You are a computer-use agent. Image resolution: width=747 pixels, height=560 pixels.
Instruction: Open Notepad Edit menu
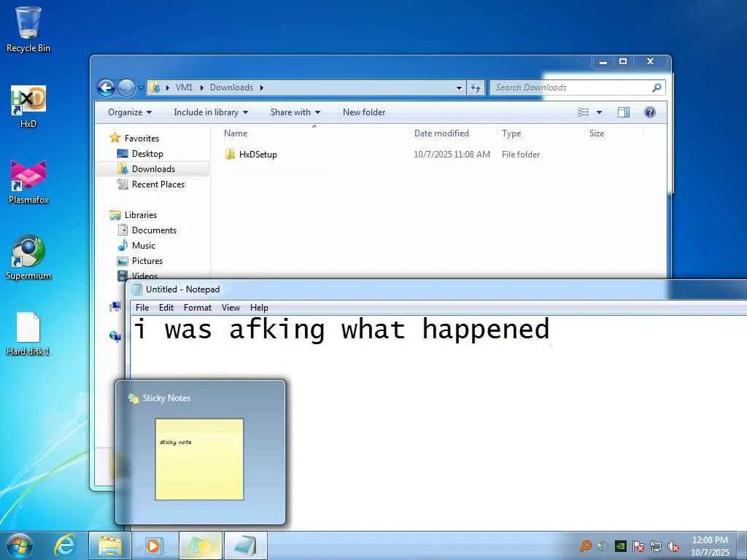point(166,308)
